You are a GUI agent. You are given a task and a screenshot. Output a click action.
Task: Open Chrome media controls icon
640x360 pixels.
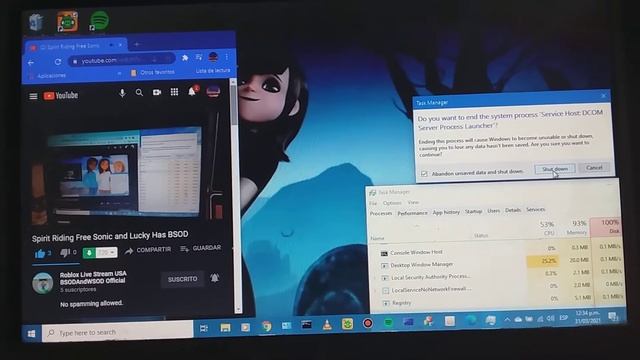point(199,58)
